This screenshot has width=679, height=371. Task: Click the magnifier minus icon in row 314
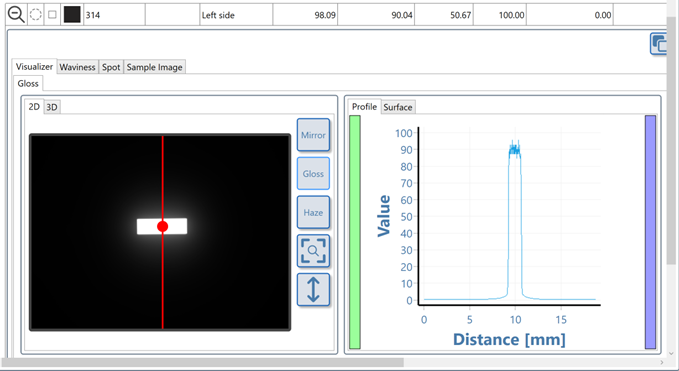coord(16,15)
